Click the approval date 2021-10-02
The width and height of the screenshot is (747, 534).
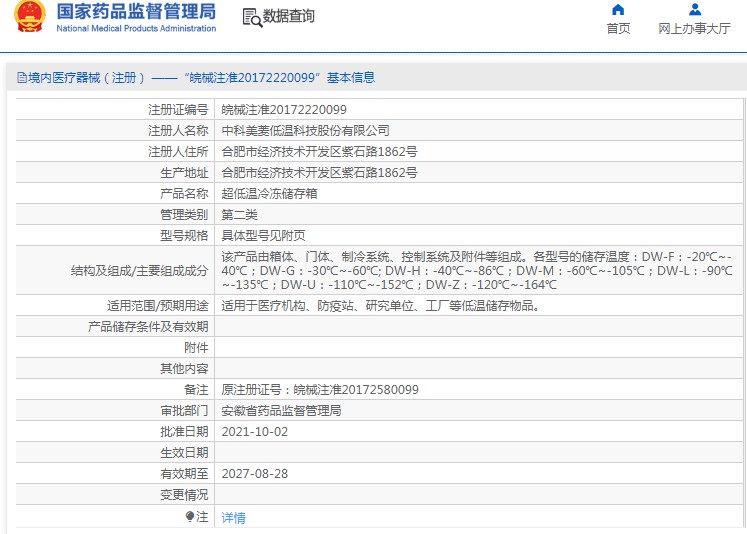[x=254, y=432]
